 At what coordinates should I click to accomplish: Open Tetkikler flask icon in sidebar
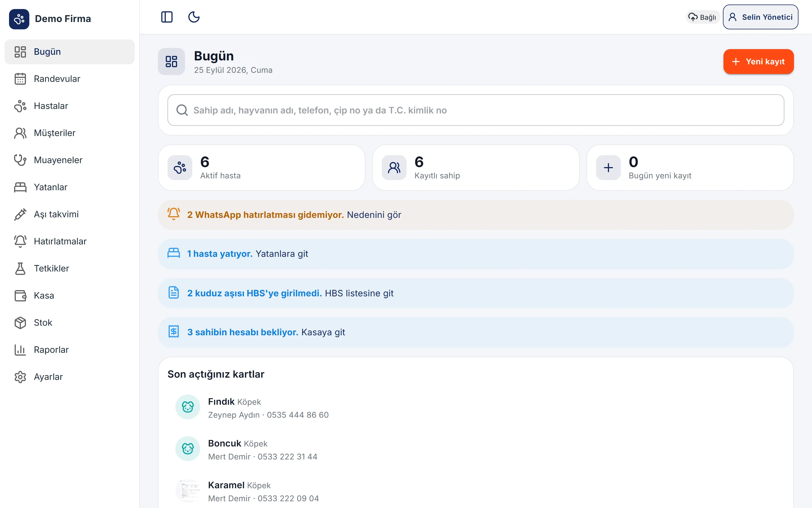click(20, 268)
